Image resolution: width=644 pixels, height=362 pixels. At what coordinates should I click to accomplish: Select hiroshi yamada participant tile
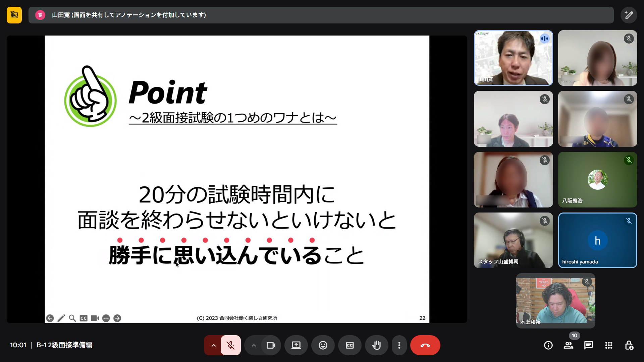click(597, 240)
